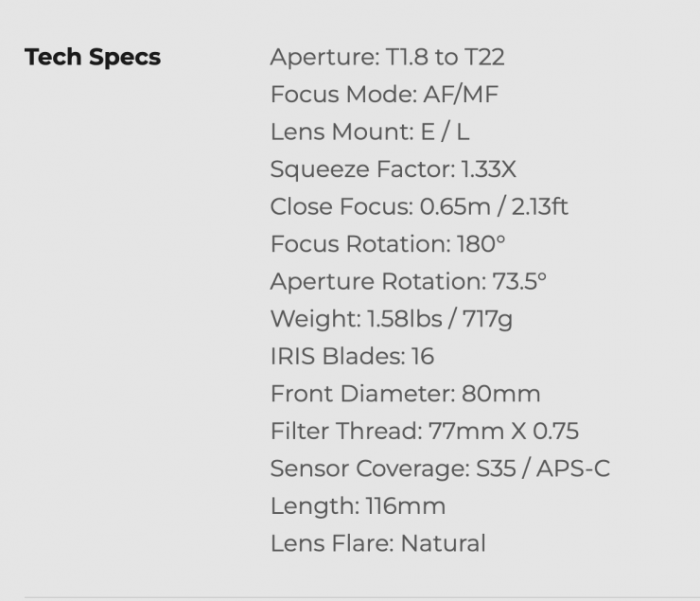This screenshot has width=700, height=601.
Task: Select the Focus Rotation: 180° line
Action: [388, 244]
